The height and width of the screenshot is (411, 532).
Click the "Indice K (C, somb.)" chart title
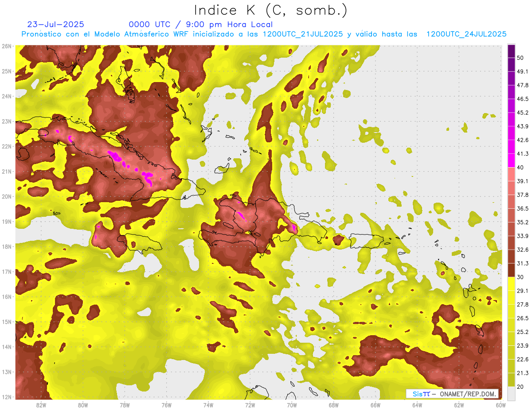coord(270,10)
